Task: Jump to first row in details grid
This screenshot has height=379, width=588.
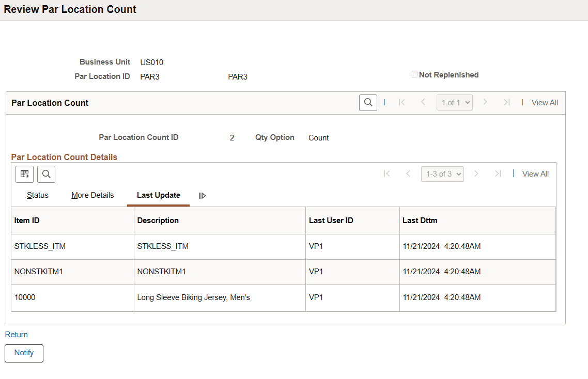Action: pyautogui.click(x=387, y=173)
